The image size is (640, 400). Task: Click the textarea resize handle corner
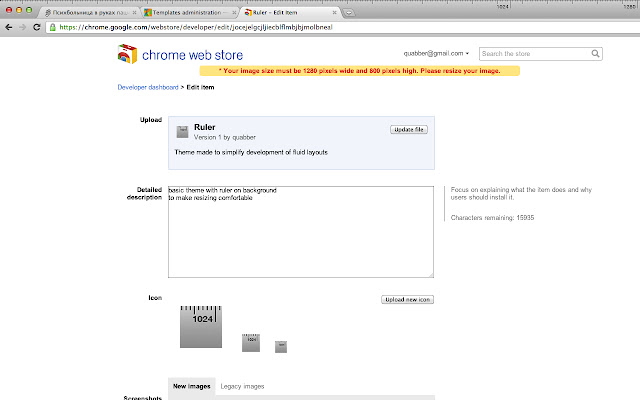(431, 275)
